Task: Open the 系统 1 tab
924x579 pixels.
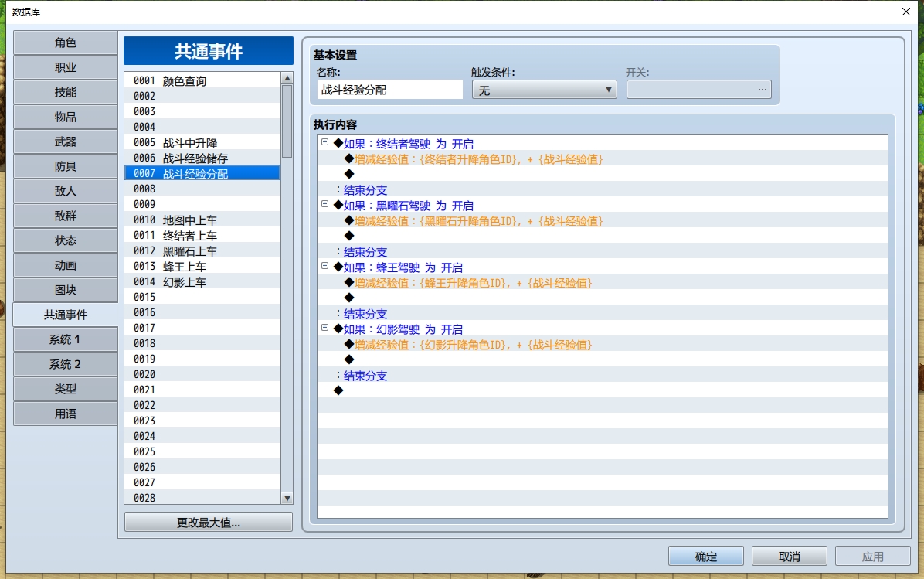Action: pos(66,339)
